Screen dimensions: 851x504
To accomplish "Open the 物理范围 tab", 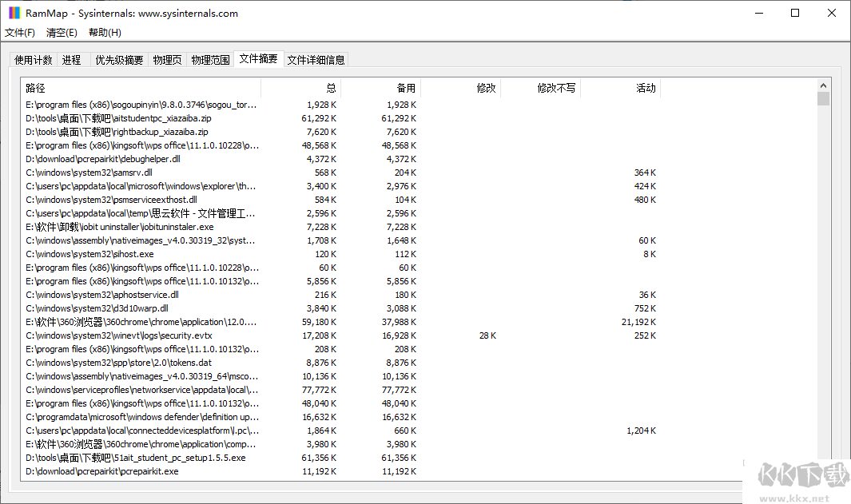I will [x=209, y=59].
